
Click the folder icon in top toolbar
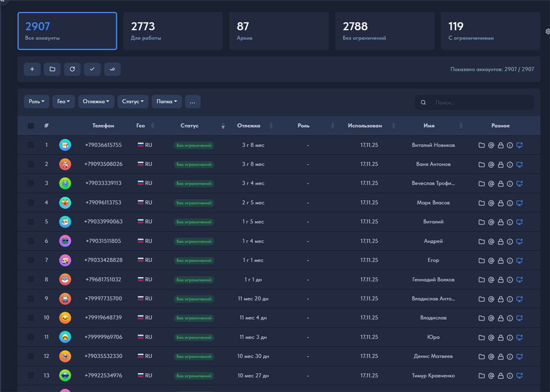tap(52, 69)
